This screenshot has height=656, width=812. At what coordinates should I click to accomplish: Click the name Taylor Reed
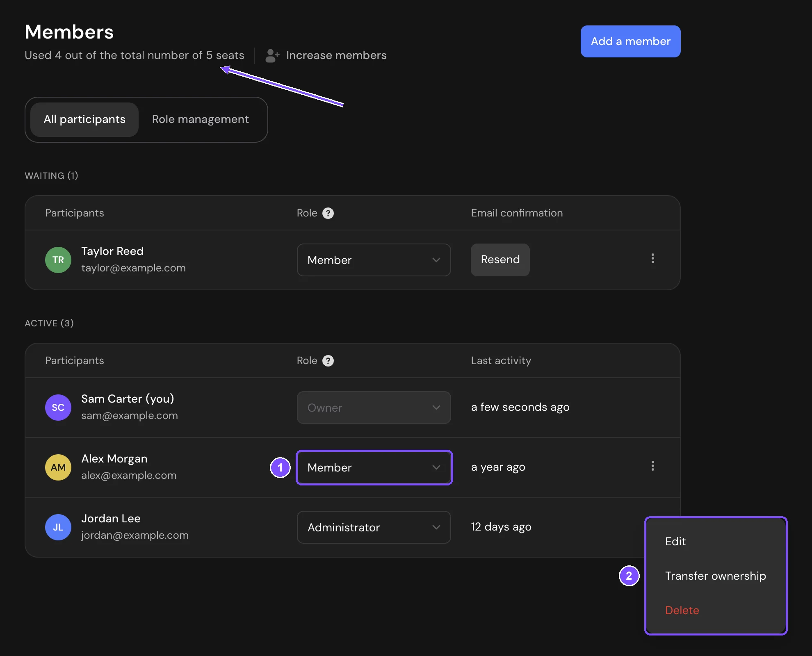pos(112,251)
